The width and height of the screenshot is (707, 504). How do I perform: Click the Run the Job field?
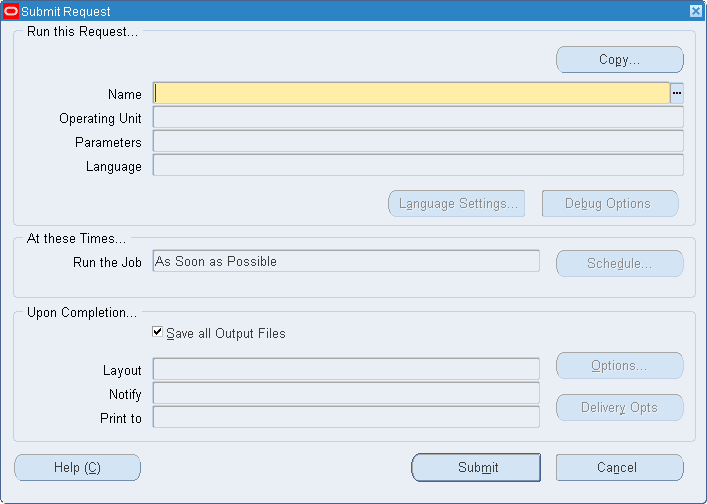point(346,261)
